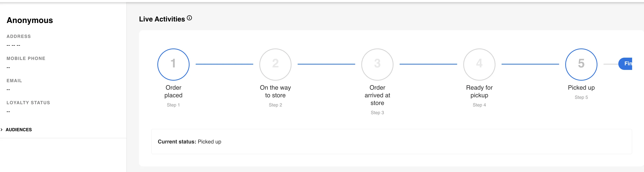Click the blue Finish button
644x172 pixels.
click(625, 64)
